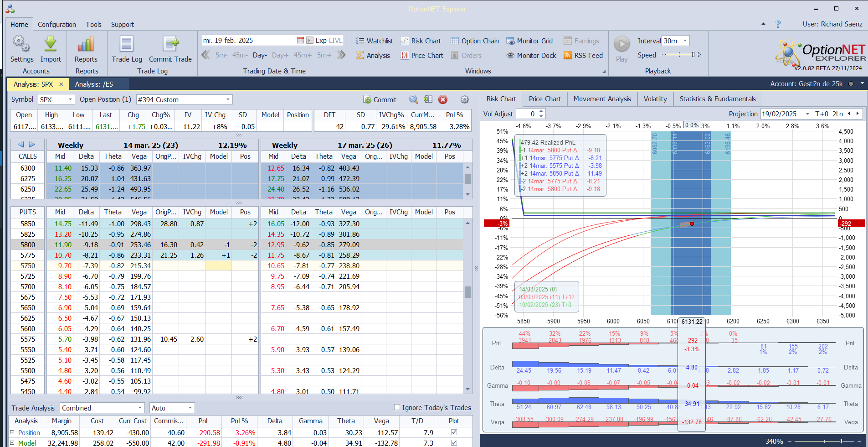Open the Monitor Grid window
The height and width of the screenshot is (447, 868).
(x=529, y=41)
